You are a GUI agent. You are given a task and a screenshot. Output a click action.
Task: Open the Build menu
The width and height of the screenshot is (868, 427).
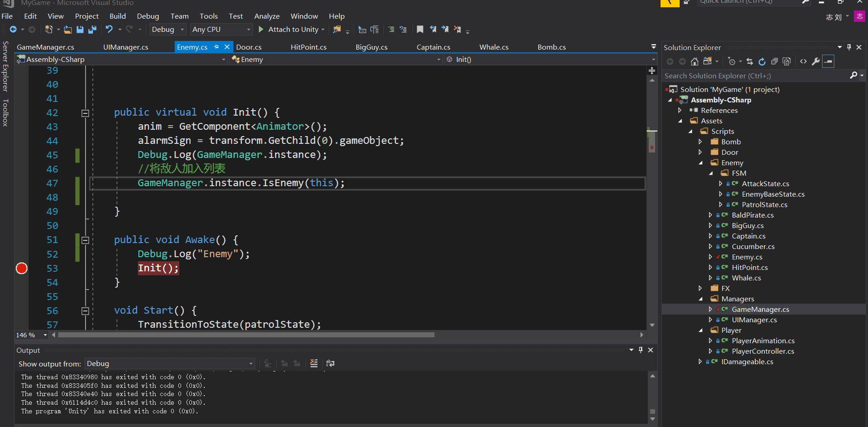pyautogui.click(x=118, y=16)
